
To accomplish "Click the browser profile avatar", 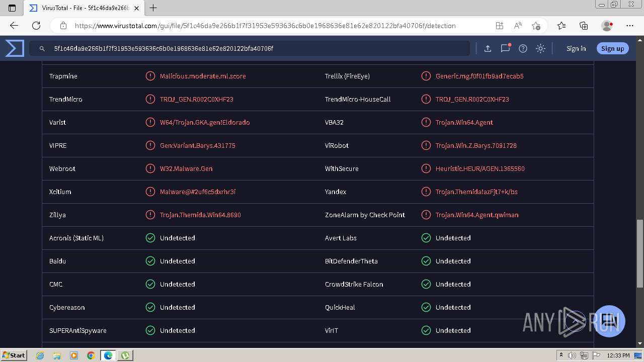I will click(607, 26).
